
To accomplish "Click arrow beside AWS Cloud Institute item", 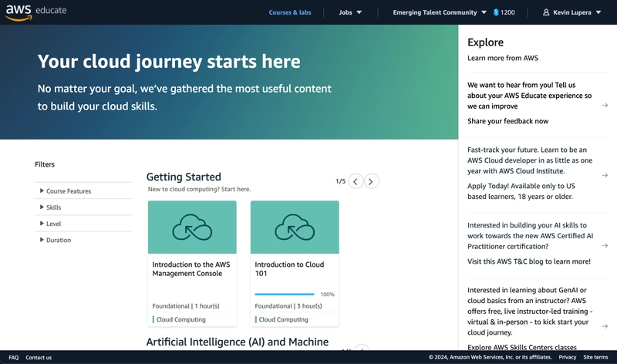I will point(605,176).
